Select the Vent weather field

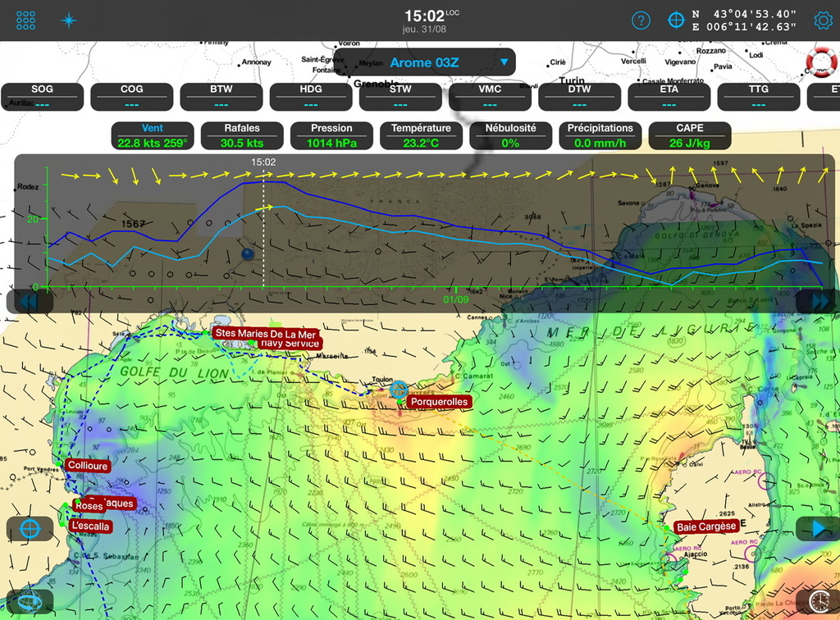coord(153,136)
